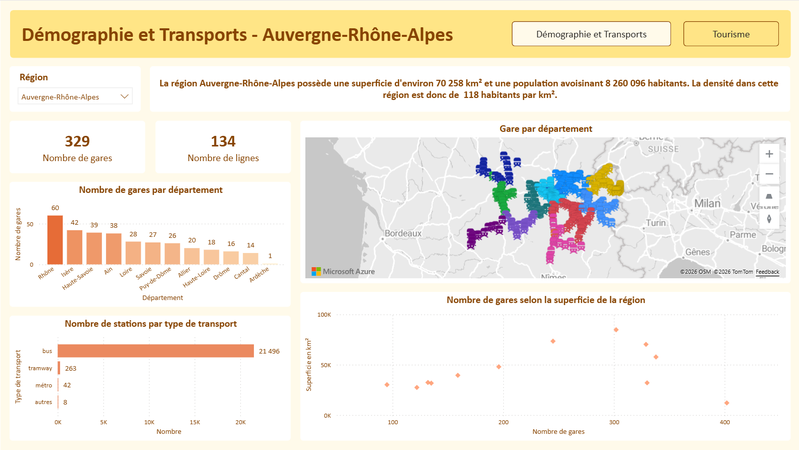Screen dimensions: 799x450
Task: Click the 134 Nombre de lignes card
Action: (x=223, y=148)
